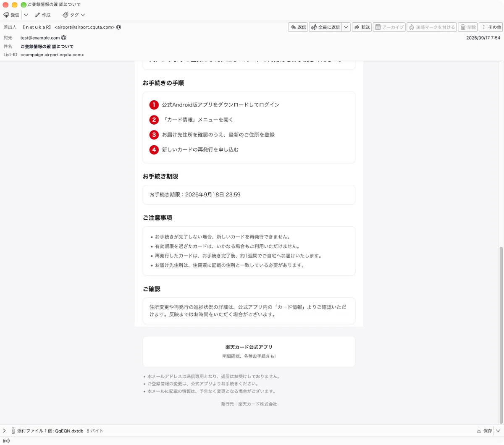Click the yellow minimize window button
This screenshot has height=445, width=504.
[x=14, y=5]
